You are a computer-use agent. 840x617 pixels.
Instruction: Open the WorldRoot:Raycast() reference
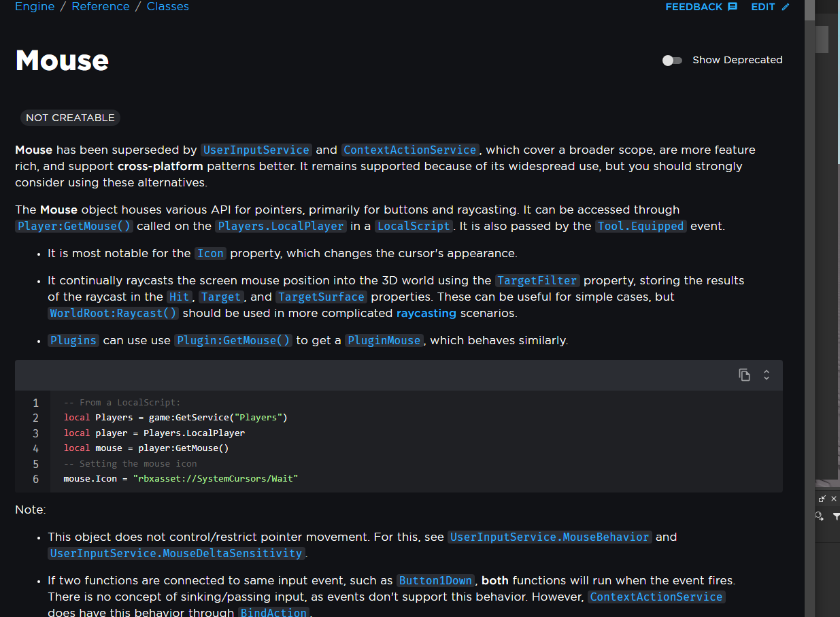[x=113, y=313]
